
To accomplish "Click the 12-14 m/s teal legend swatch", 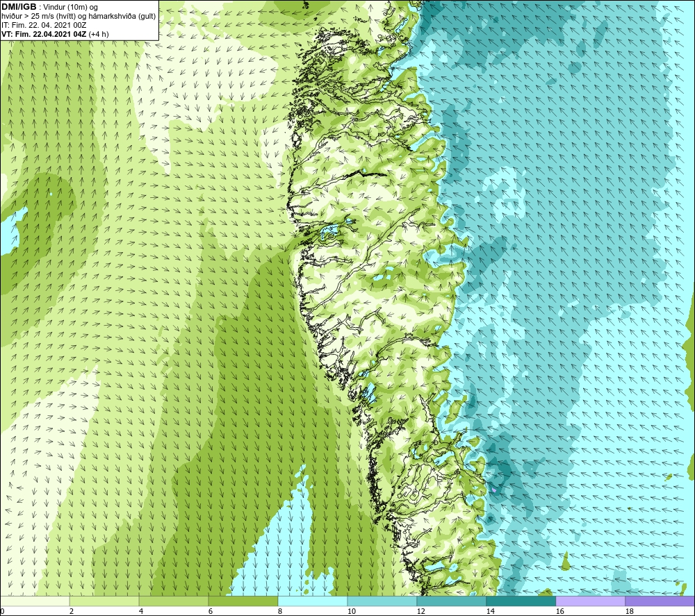I will (x=452, y=601).
